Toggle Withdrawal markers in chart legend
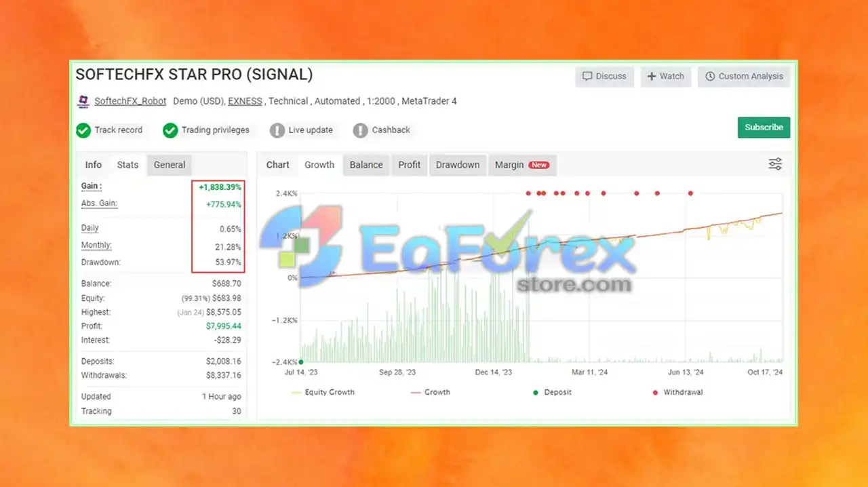The width and height of the screenshot is (868, 487). pyautogui.click(x=677, y=392)
